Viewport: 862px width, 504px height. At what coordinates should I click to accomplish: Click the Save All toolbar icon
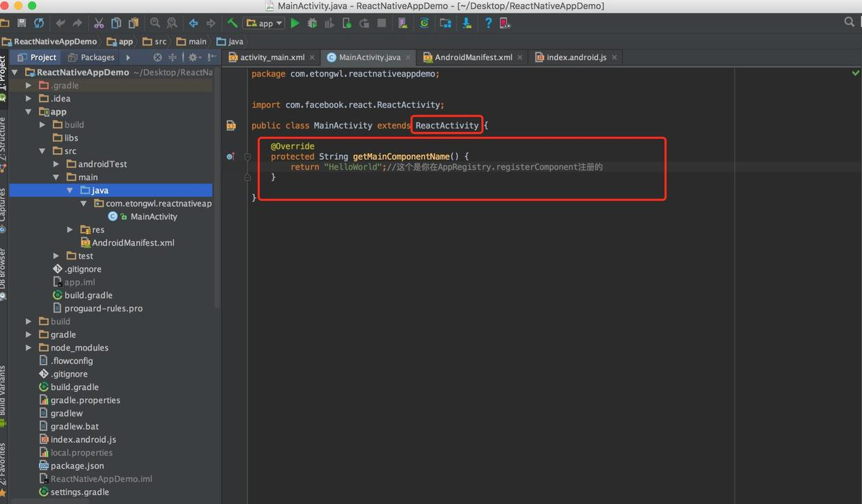click(22, 23)
